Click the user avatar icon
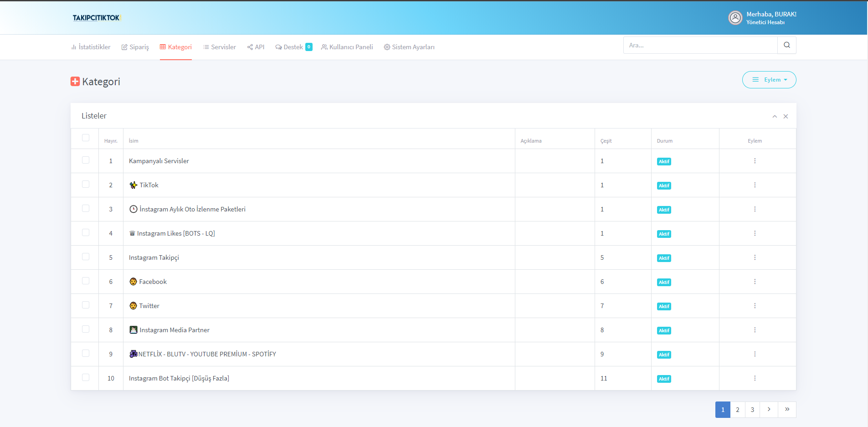Viewport: 868px width, 427px height. tap(735, 18)
